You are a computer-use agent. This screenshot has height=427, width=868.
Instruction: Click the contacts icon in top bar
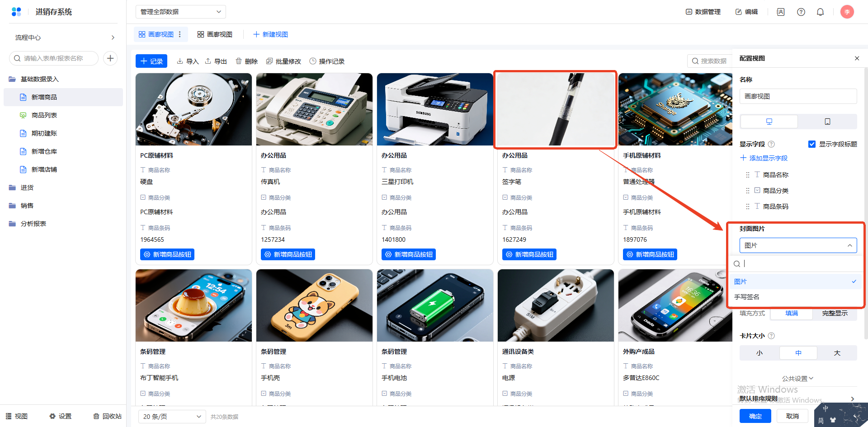780,12
